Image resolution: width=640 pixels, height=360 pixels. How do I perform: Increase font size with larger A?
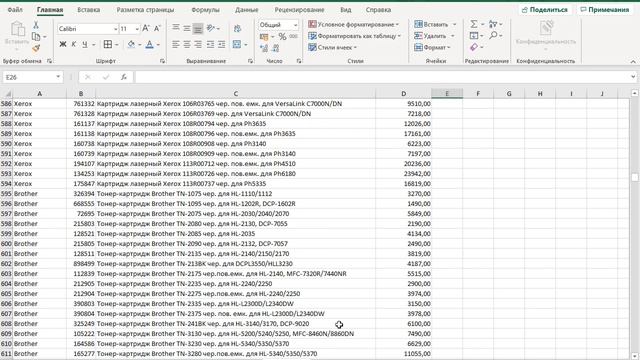tap(146, 28)
